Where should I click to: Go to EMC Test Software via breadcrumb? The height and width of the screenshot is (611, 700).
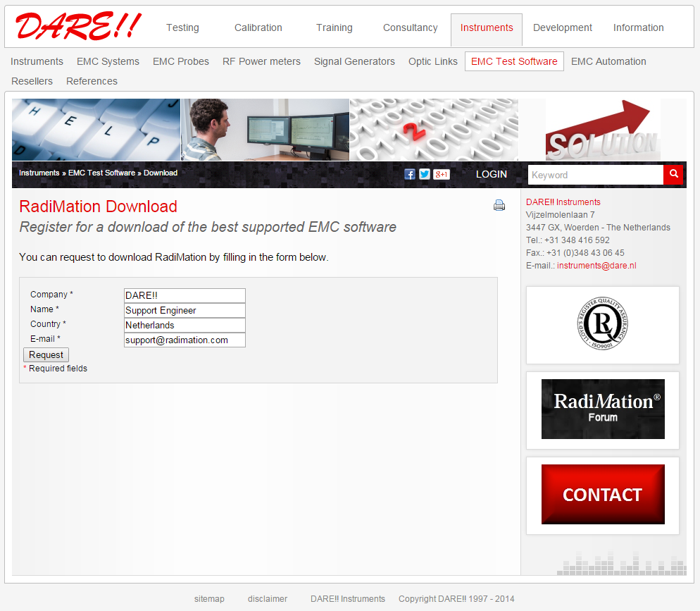[x=101, y=173]
